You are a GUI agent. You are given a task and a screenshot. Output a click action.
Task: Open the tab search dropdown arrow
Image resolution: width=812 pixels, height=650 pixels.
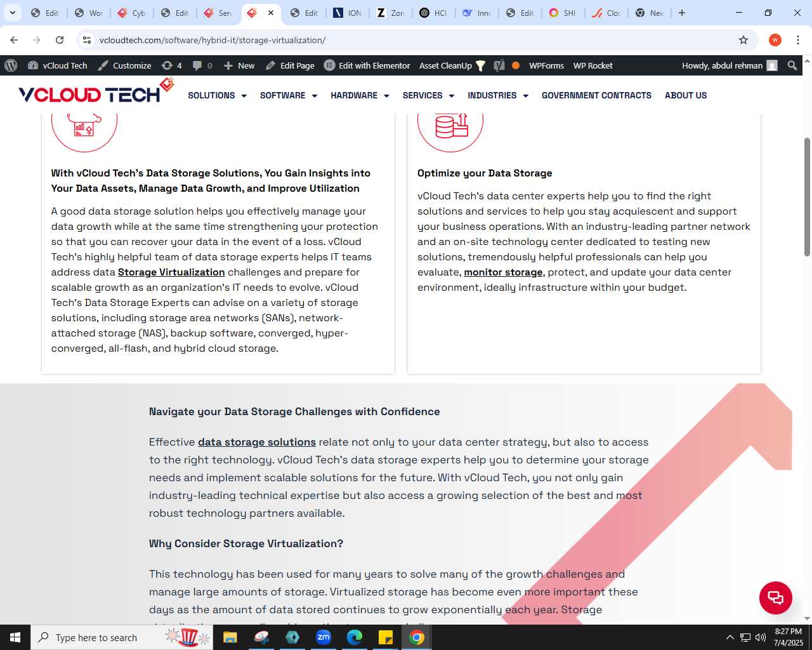click(13, 13)
